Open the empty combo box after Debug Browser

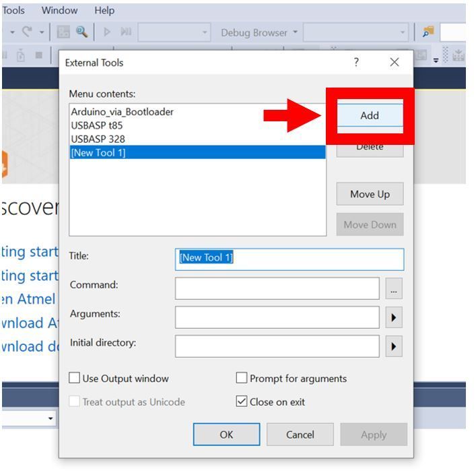(355, 32)
